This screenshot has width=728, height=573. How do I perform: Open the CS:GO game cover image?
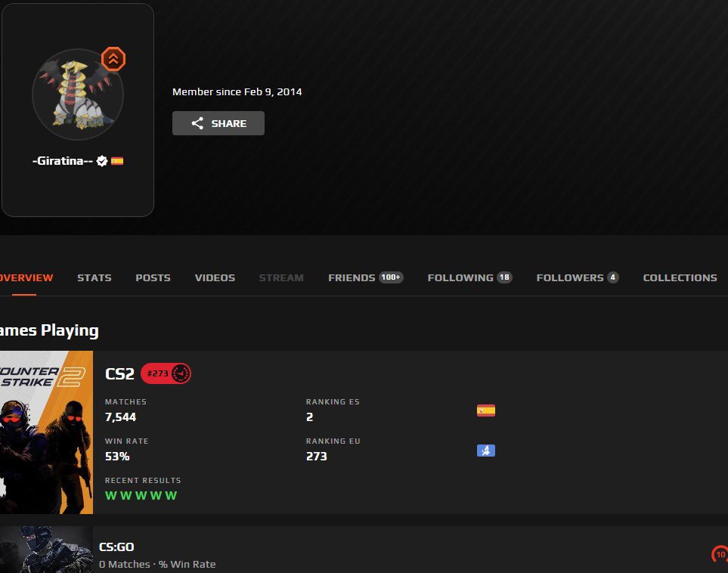(x=46, y=550)
